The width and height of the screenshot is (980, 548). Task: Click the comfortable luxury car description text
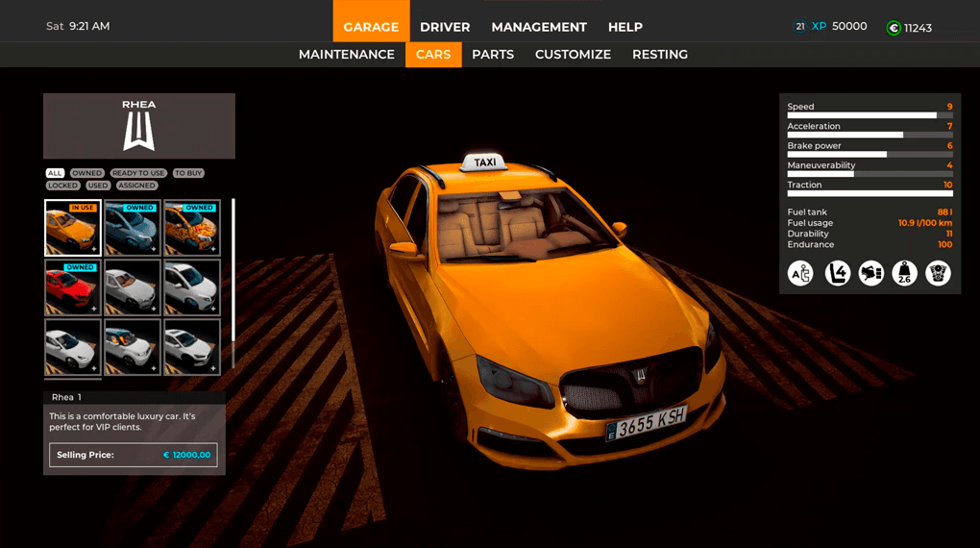[123, 422]
